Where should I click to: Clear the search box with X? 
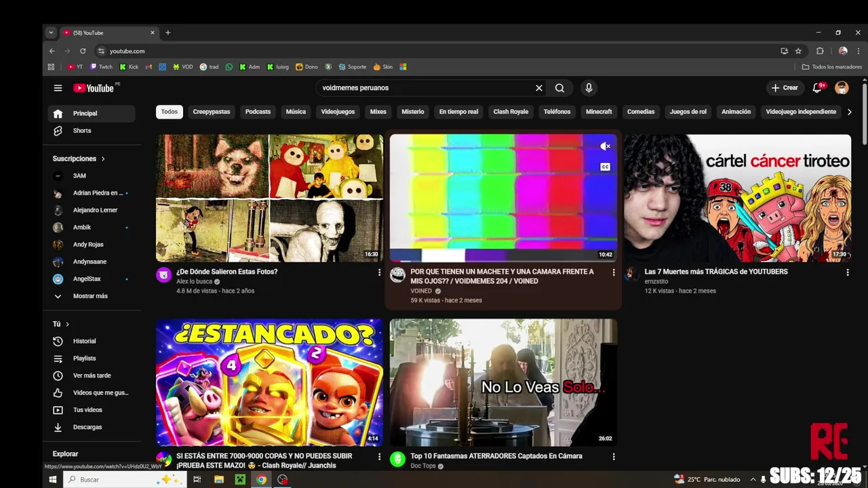click(x=539, y=88)
